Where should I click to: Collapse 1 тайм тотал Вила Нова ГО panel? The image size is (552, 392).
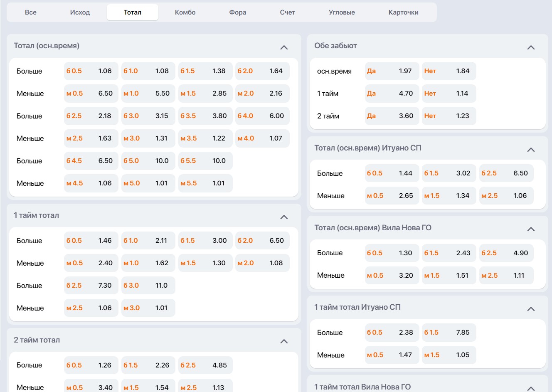pos(531,388)
